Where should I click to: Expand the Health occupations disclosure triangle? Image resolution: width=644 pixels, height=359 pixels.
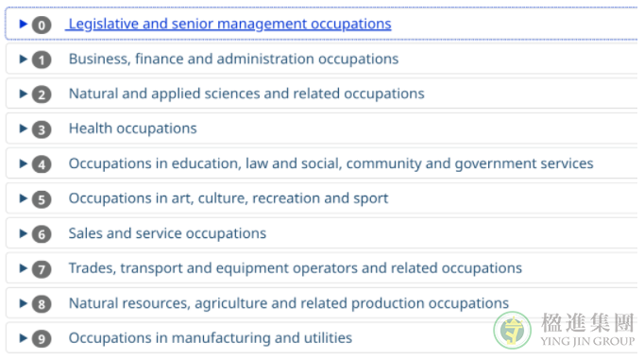(x=24, y=128)
